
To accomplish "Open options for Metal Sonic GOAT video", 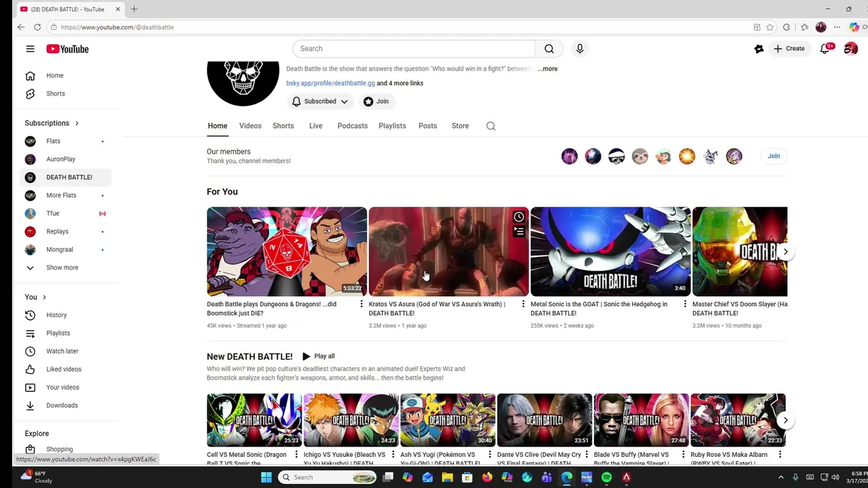I will point(685,304).
